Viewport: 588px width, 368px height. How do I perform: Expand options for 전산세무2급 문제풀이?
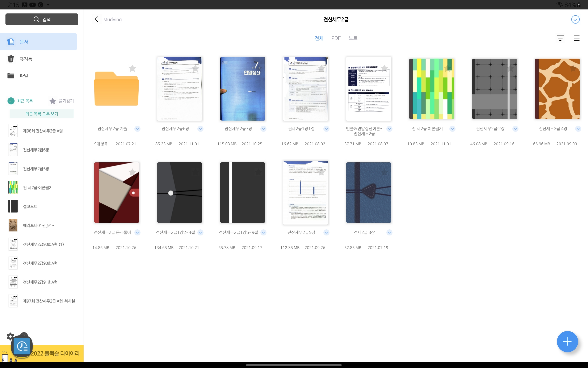point(138,233)
